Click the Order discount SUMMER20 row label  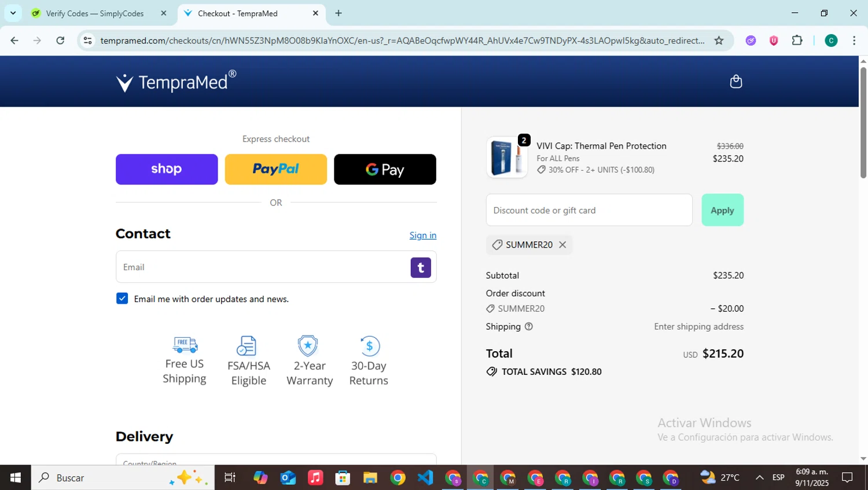point(521,308)
